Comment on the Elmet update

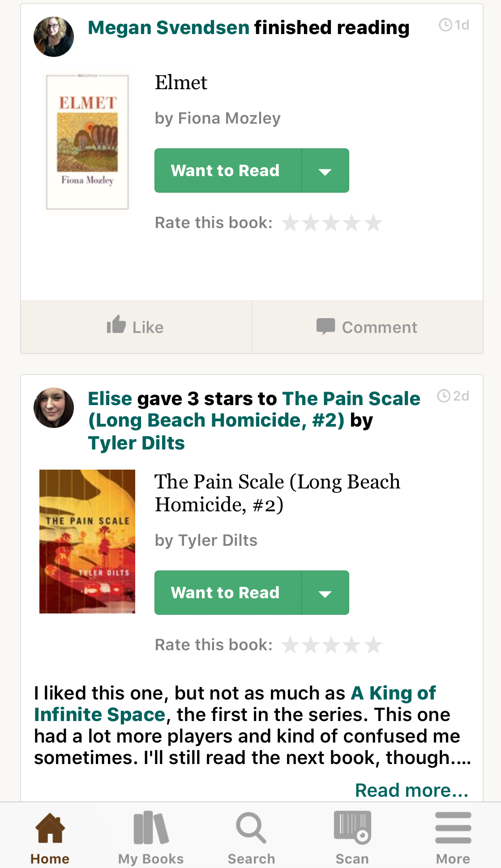pos(367,327)
